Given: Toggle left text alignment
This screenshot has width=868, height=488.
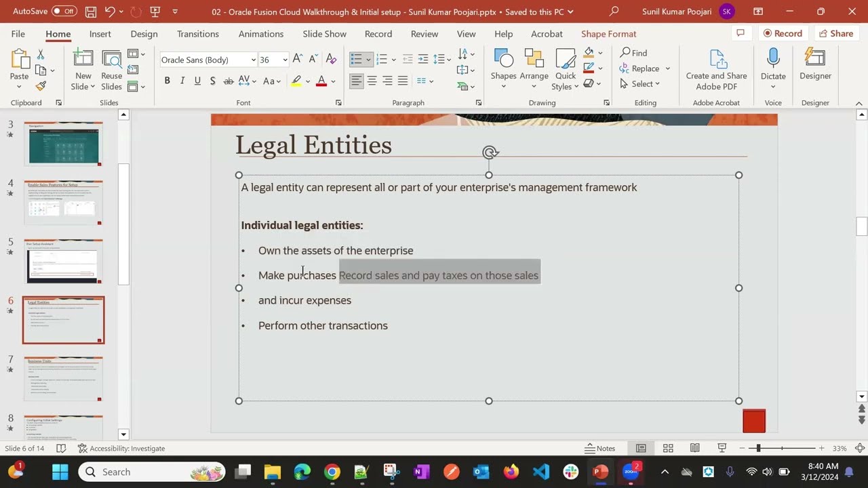Looking at the screenshot, I should click(x=356, y=81).
